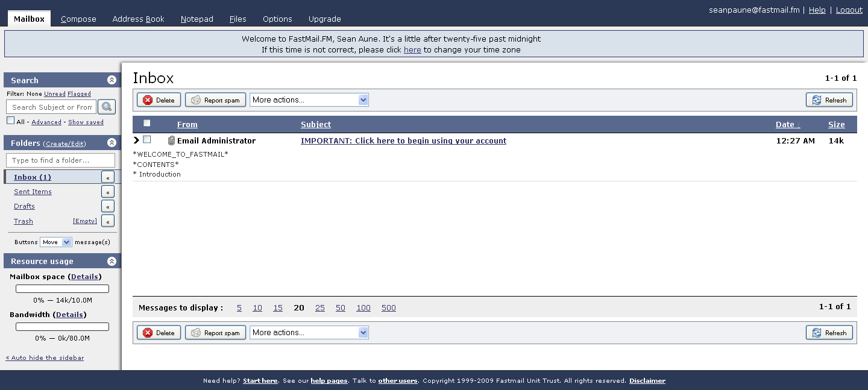The width and height of the screenshot is (868, 390).
Task: Empty the Trash via [Empty] link
Action: 85,221
